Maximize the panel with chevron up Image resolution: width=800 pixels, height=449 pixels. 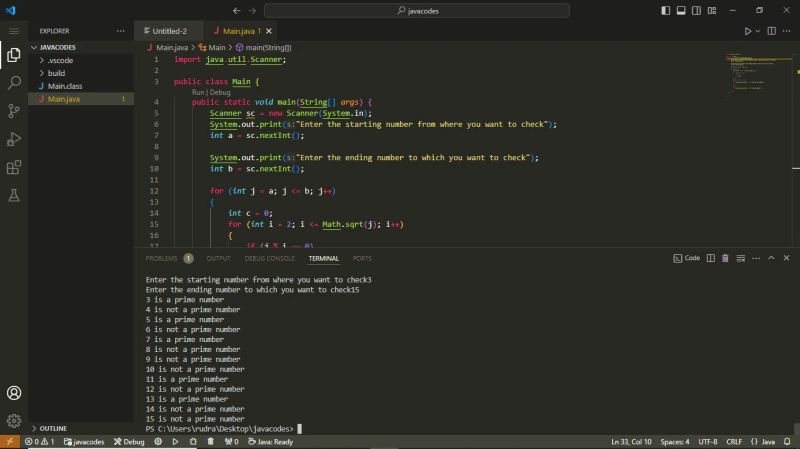(x=771, y=258)
